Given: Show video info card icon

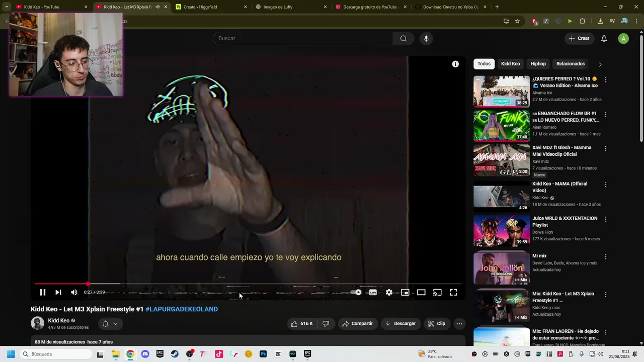Looking at the screenshot, I should click(x=455, y=64).
